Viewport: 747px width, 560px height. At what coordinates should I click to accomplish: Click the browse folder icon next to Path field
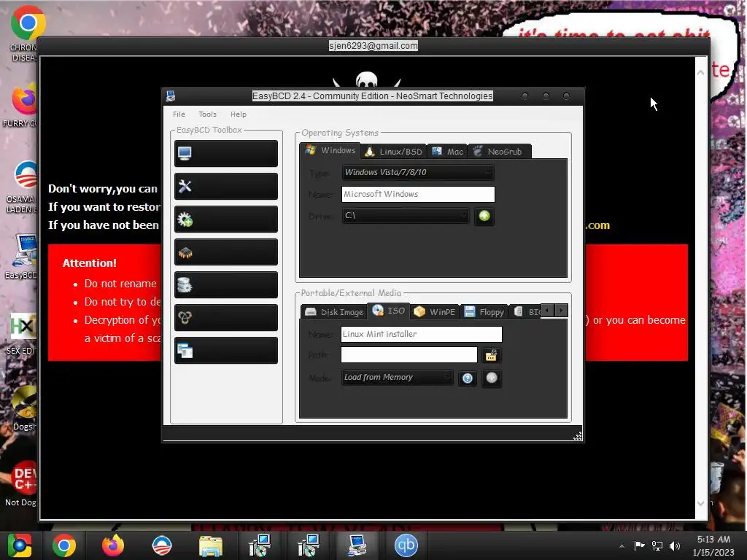click(x=491, y=355)
